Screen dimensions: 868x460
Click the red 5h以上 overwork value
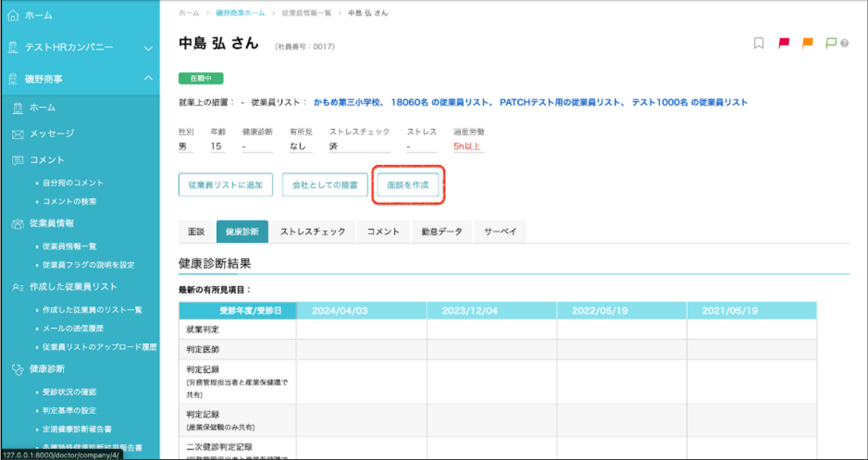[x=467, y=146]
